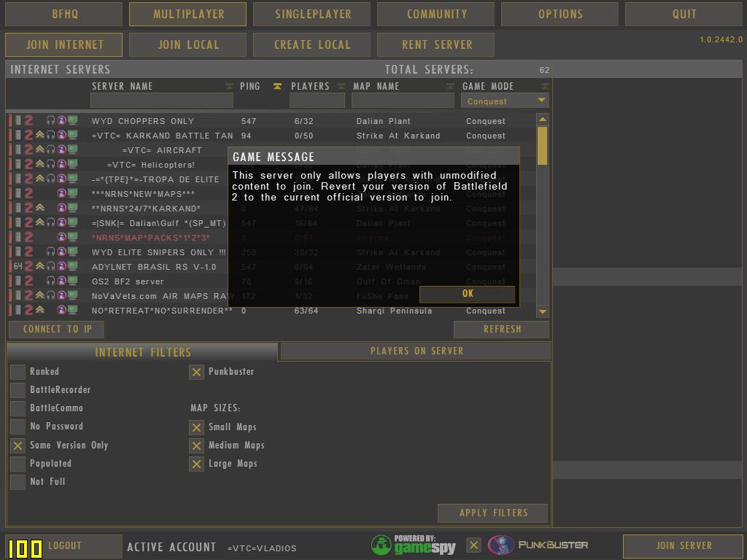Toggle the PunkBuster checkbox beside the GameSpy logo
Image resolution: width=747 pixels, height=560 pixels.
473,545
